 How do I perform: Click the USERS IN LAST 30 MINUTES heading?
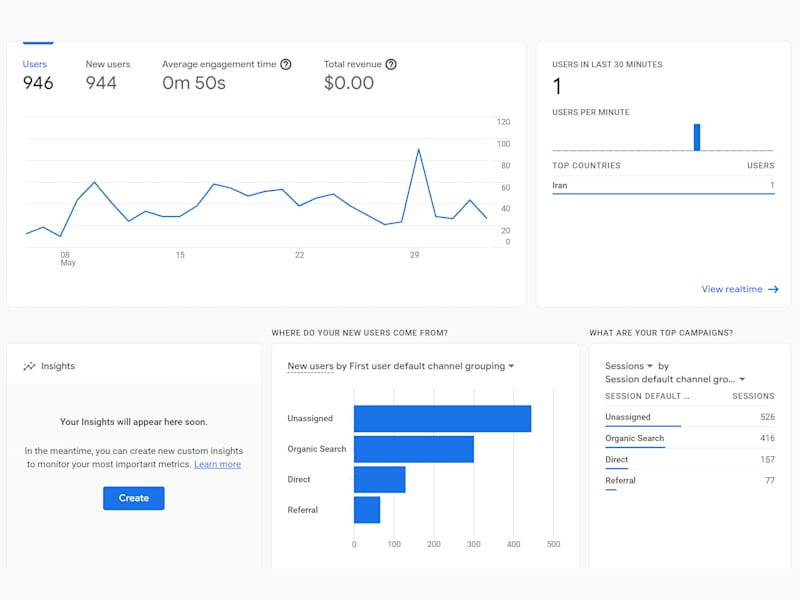[x=607, y=64]
